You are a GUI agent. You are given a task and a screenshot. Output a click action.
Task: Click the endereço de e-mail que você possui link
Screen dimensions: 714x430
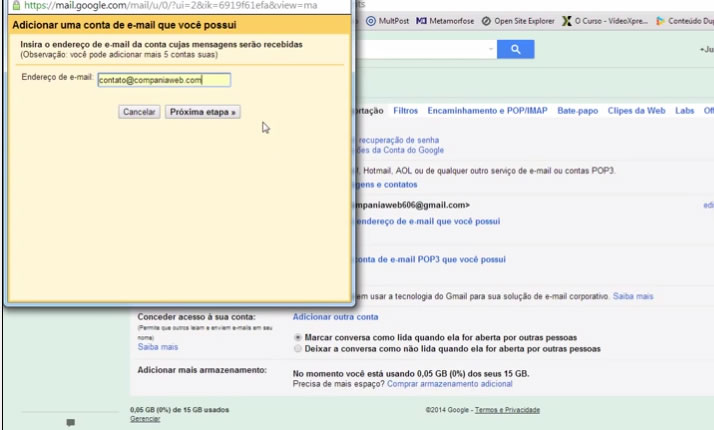coord(428,221)
